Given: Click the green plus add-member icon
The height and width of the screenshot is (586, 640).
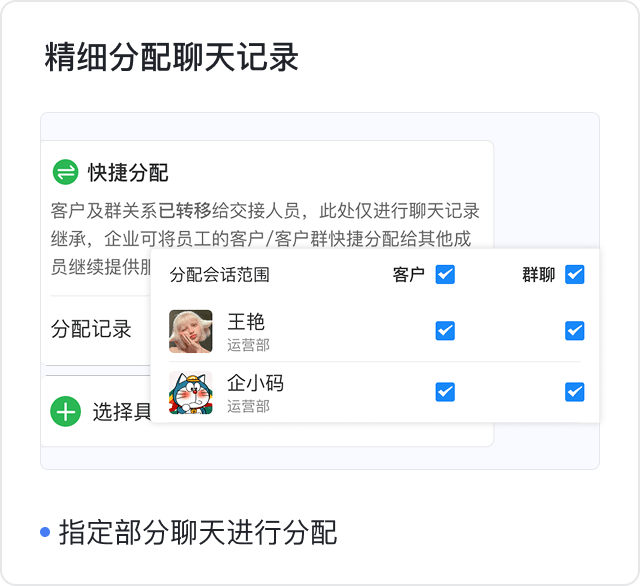Looking at the screenshot, I should tap(65, 410).
